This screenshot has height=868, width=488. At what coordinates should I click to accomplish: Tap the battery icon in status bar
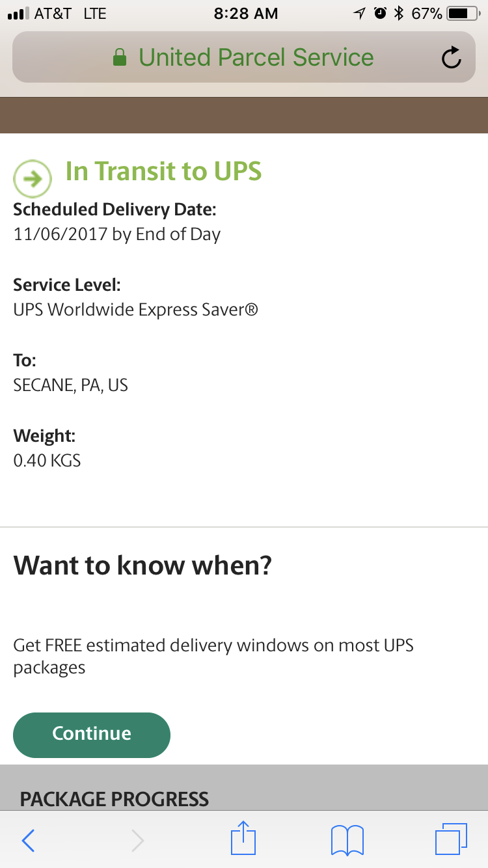463,14
